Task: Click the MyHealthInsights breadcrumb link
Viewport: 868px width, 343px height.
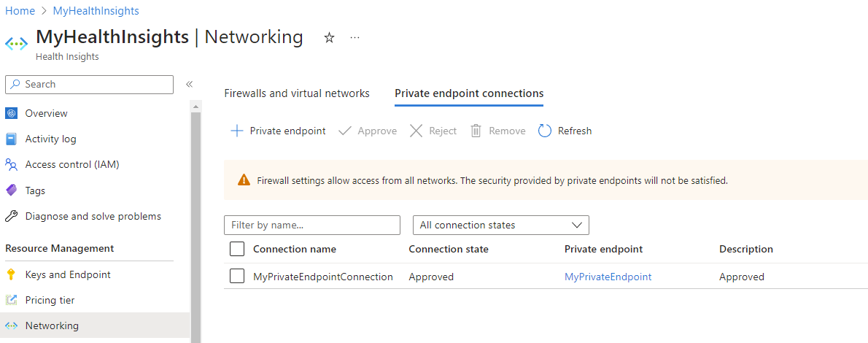Action: coord(96,10)
